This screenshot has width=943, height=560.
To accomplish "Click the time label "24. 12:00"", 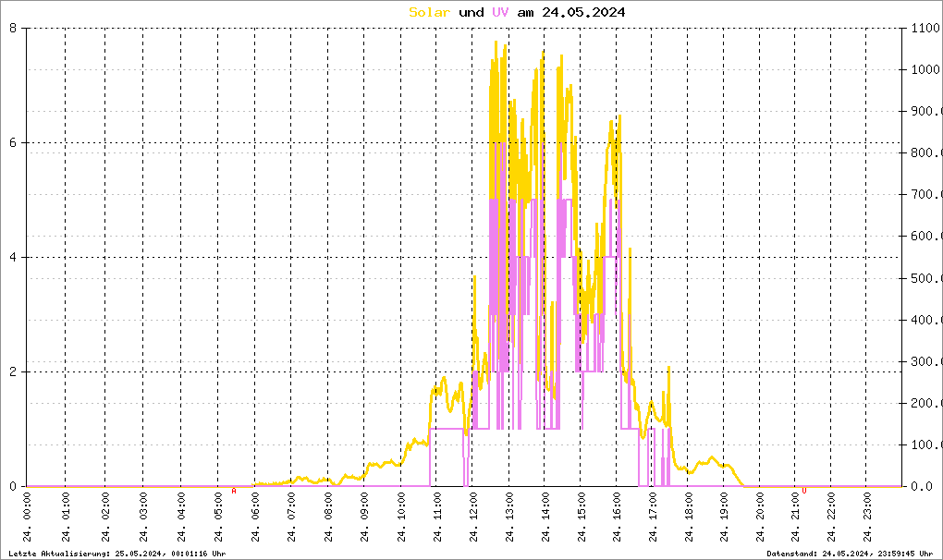I will pos(473,517).
